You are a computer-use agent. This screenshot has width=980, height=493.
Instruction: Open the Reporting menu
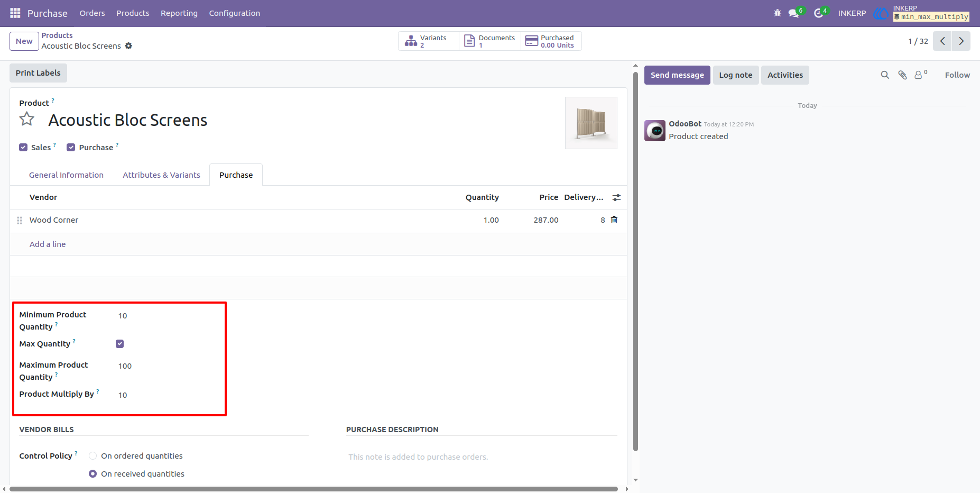pyautogui.click(x=179, y=13)
